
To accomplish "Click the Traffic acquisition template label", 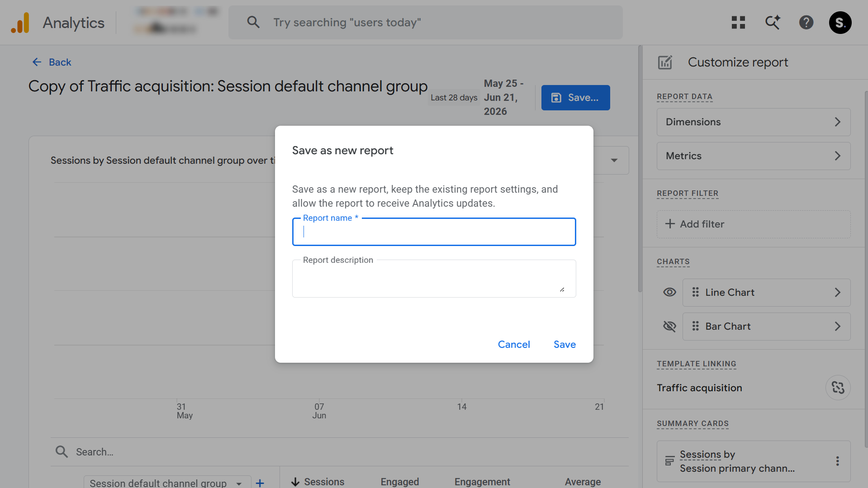I will [699, 388].
